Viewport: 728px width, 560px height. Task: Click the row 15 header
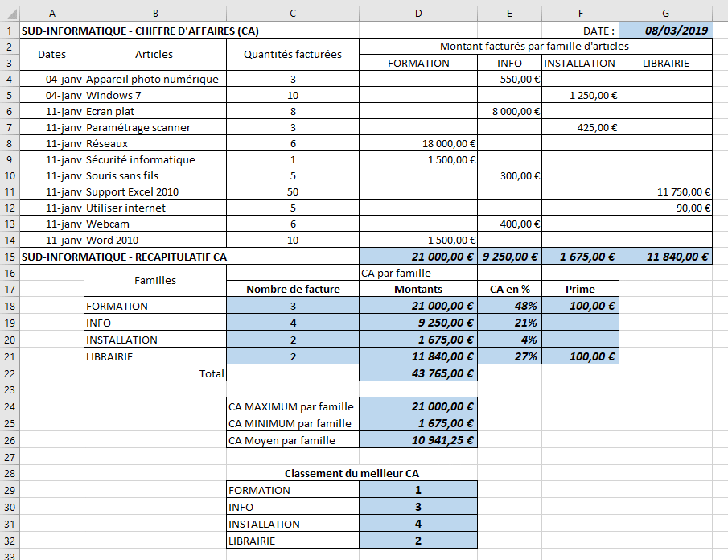click(10, 257)
